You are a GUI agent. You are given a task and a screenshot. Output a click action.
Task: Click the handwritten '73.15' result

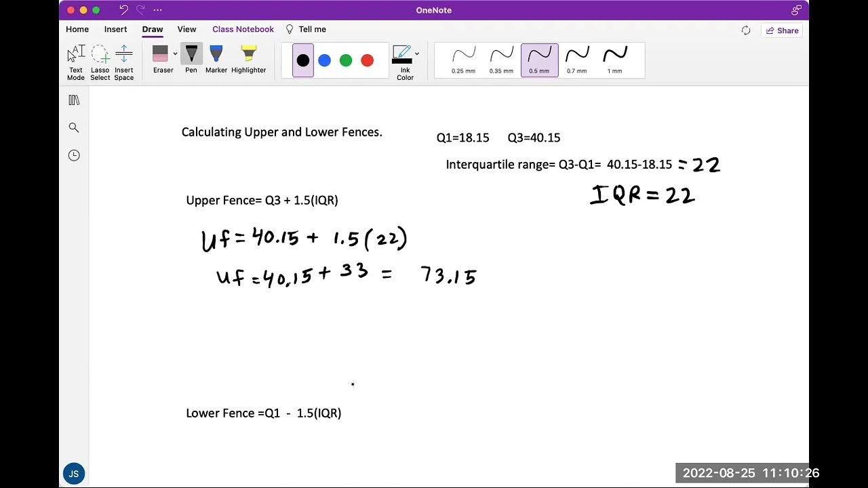point(449,275)
